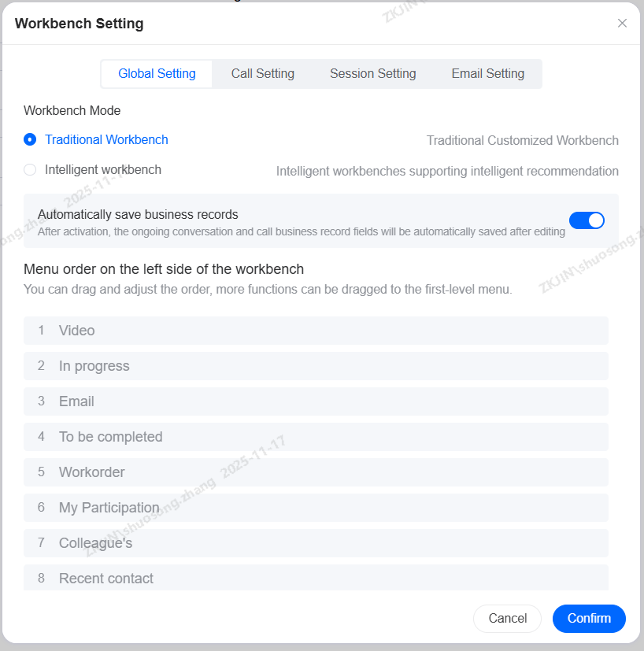Close the Workbench Setting dialog
The height and width of the screenshot is (651, 644).
(x=622, y=24)
